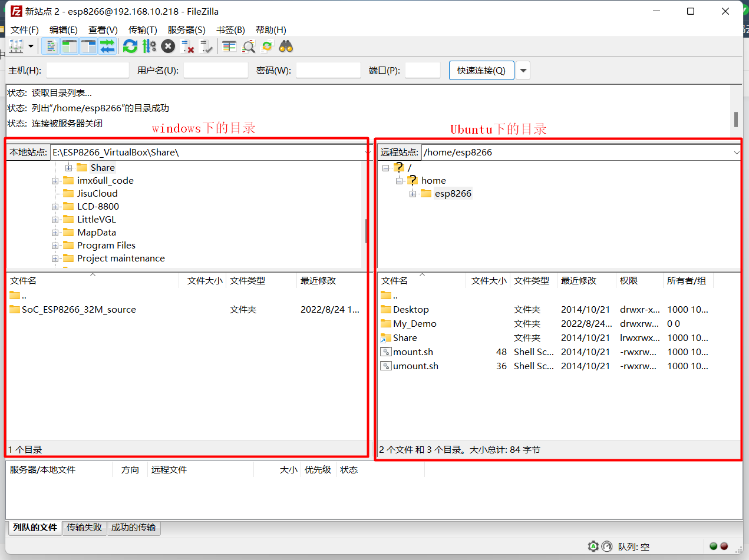The width and height of the screenshot is (749, 560).
Task: Open the 书签(B) menu
Action: 230,30
